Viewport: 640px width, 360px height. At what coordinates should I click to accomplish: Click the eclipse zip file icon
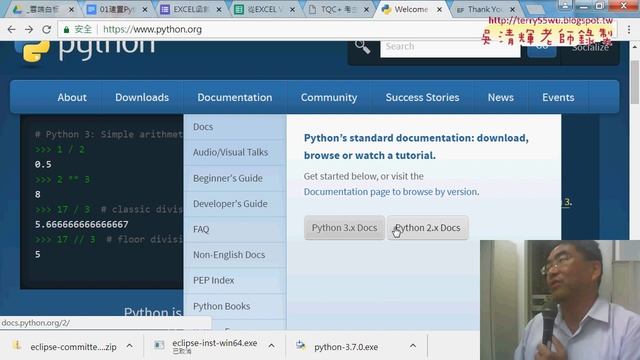point(17,346)
